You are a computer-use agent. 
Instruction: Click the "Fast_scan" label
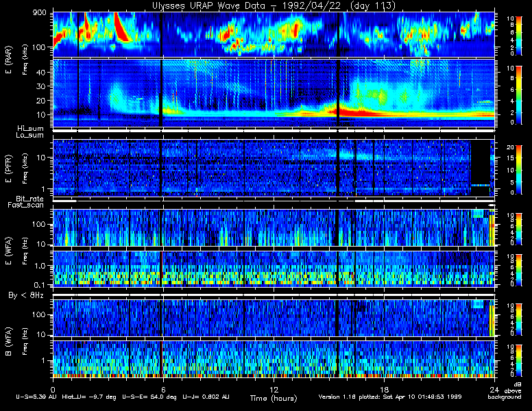(25, 205)
